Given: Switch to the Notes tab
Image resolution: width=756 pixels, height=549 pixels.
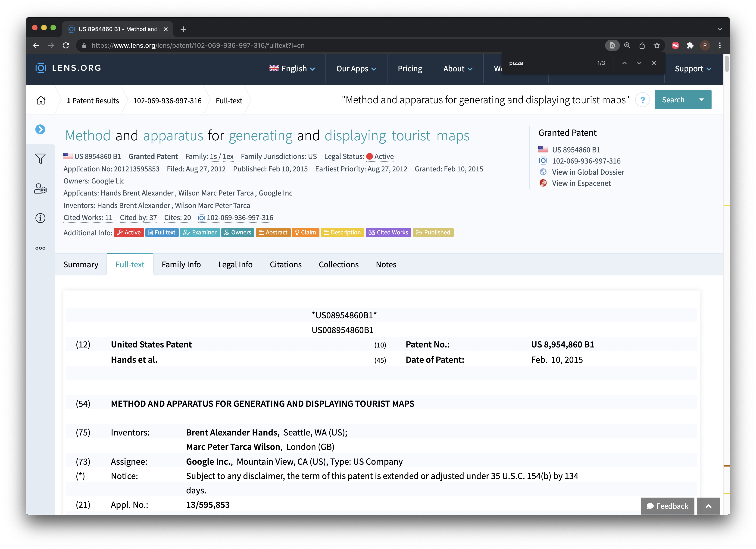Looking at the screenshot, I should point(386,264).
